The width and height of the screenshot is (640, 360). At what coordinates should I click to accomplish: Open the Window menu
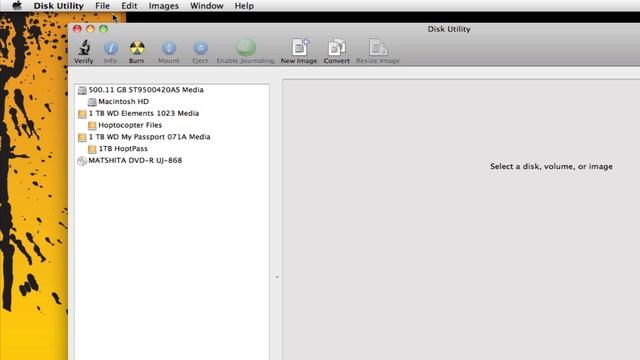207,6
